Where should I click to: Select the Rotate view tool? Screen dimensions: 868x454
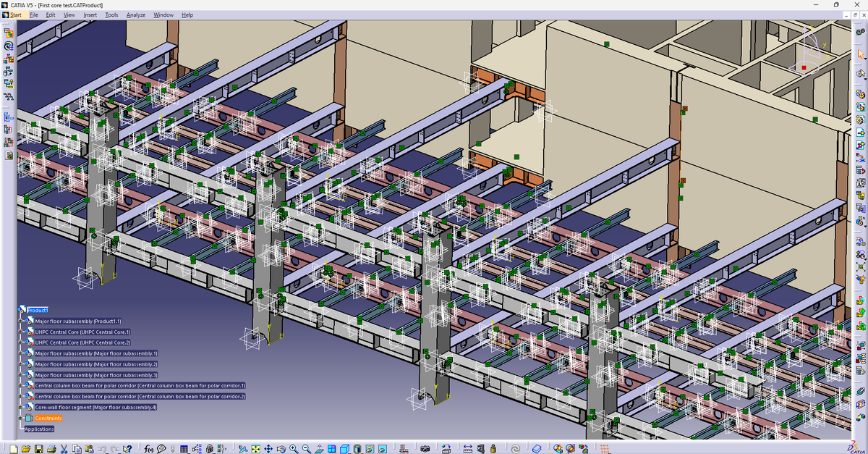point(281,448)
